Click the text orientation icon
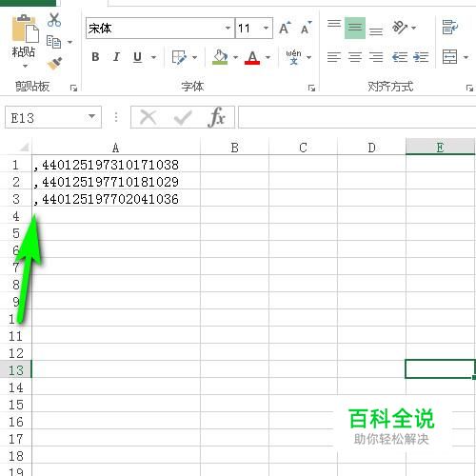 [x=400, y=28]
